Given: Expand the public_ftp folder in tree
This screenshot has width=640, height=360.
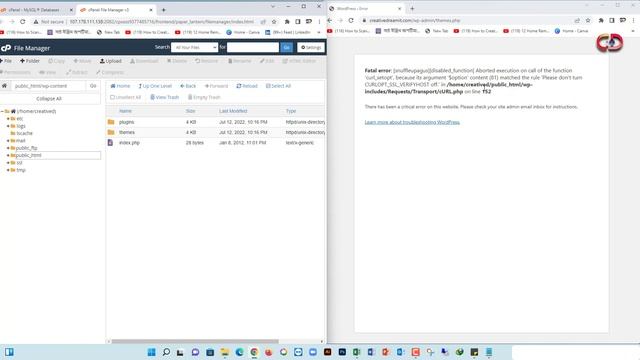Looking at the screenshot, I should click(x=8, y=148).
